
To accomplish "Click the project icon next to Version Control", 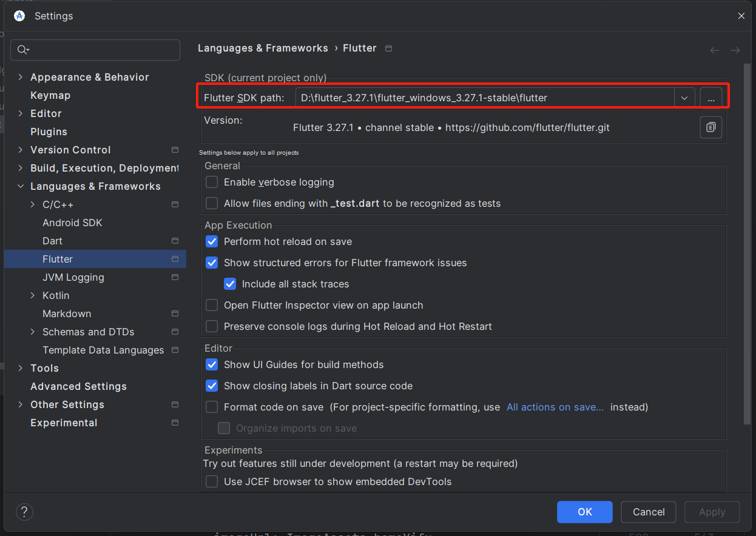I will [175, 150].
